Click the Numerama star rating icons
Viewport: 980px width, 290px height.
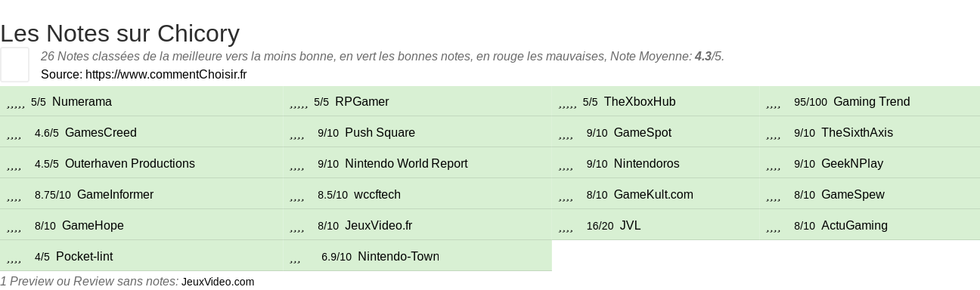pos(16,104)
